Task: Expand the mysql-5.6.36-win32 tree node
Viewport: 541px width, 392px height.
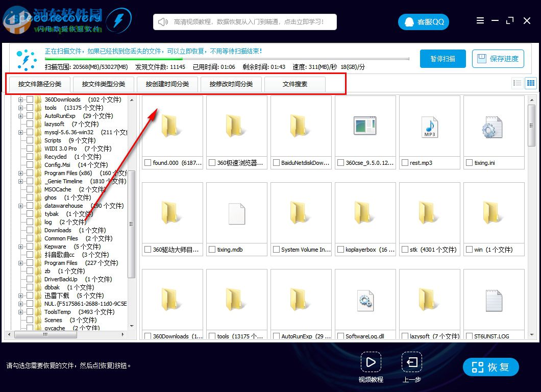Action: pos(21,132)
